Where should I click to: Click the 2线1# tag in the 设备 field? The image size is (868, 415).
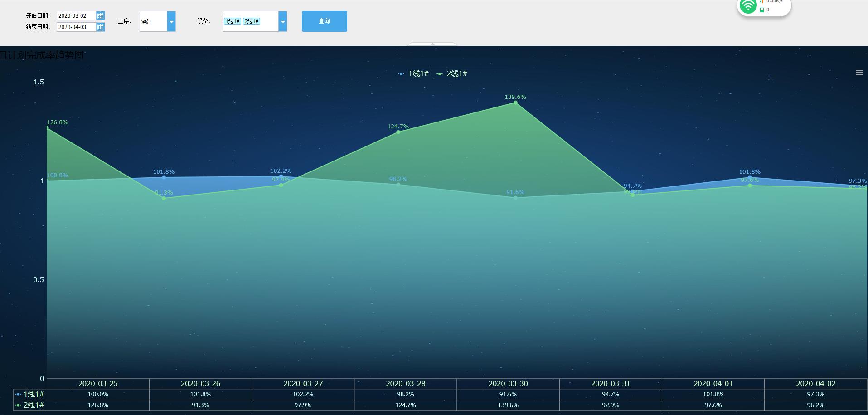click(x=252, y=21)
